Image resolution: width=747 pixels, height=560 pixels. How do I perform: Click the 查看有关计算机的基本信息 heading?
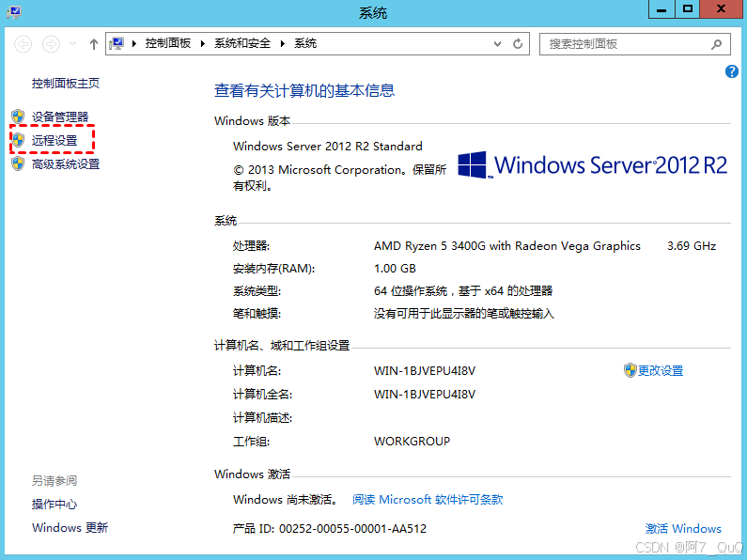pyautogui.click(x=304, y=90)
